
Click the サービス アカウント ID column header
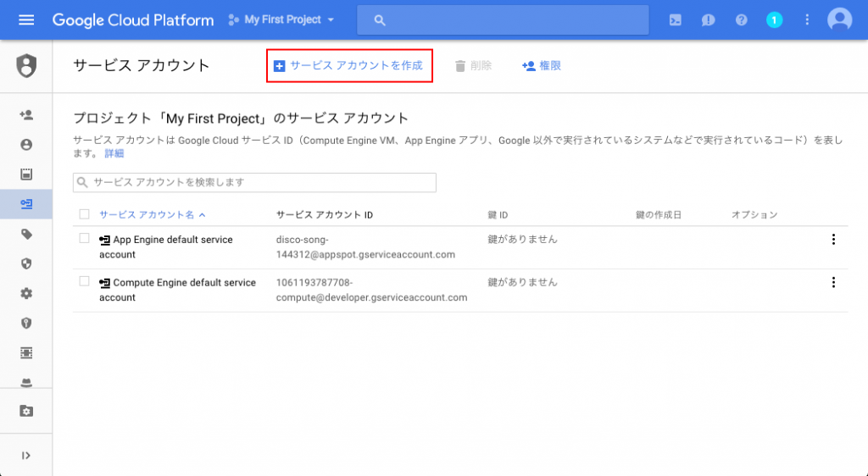coord(325,215)
